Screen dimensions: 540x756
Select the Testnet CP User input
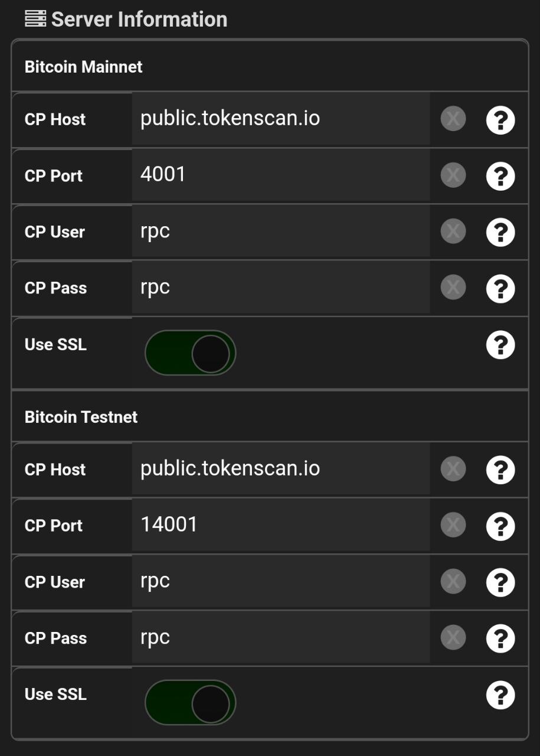tap(281, 581)
